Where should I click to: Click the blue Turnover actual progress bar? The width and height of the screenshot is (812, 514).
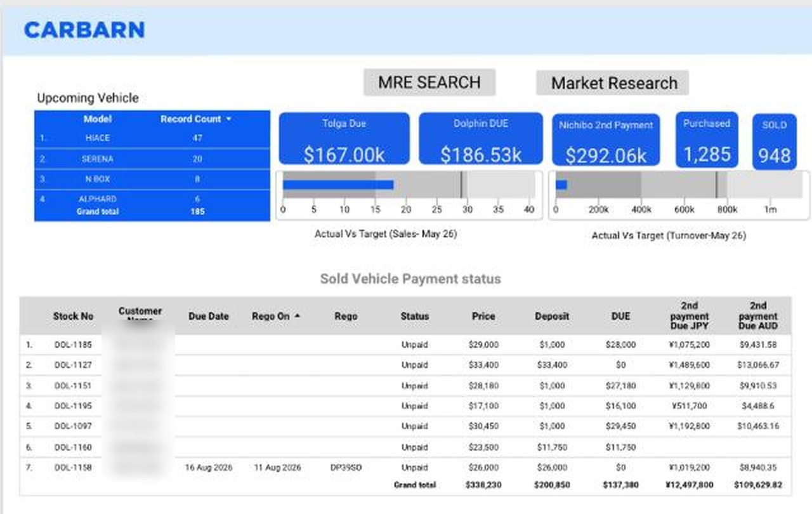point(561,185)
